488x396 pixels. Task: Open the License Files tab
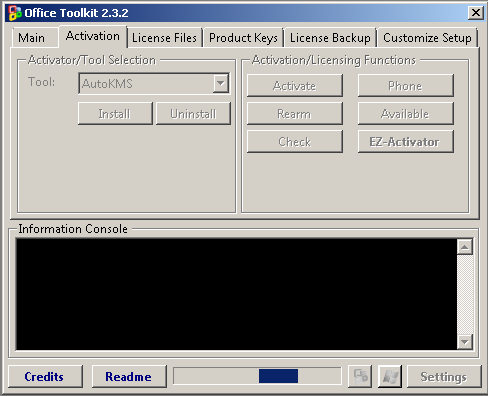(164, 38)
